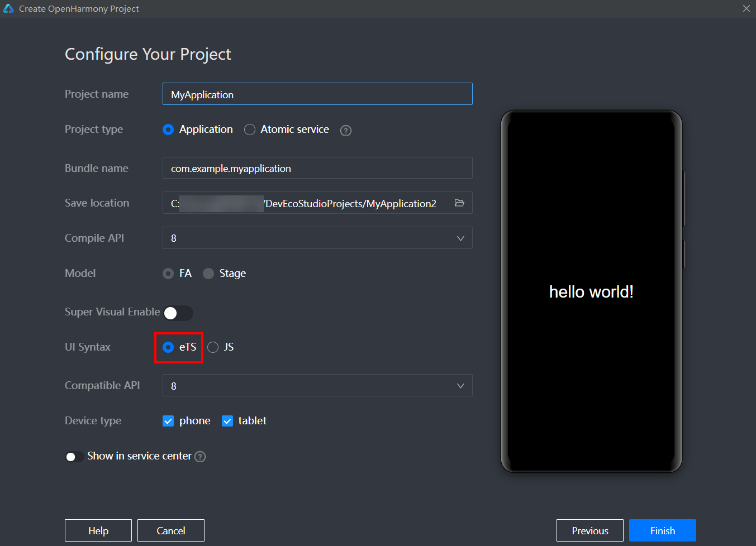The image size is (756, 546).
Task: Click the Cancel button
Action: (x=171, y=530)
